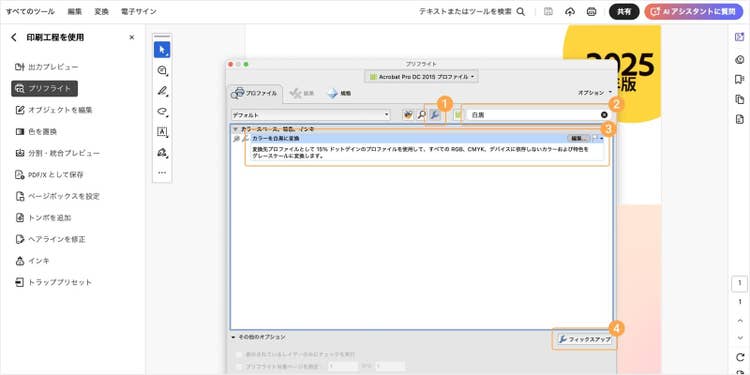Viewport: 750px width, 375px height.
Task: Open 変換 menu in top bar
Action: pyautogui.click(x=101, y=11)
